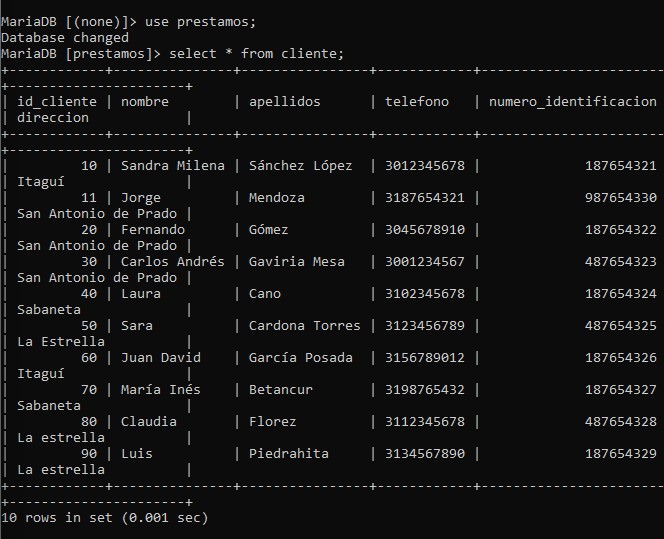The image size is (664, 539).
Task: Click the name Carlos Andrés
Action: (x=173, y=262)
